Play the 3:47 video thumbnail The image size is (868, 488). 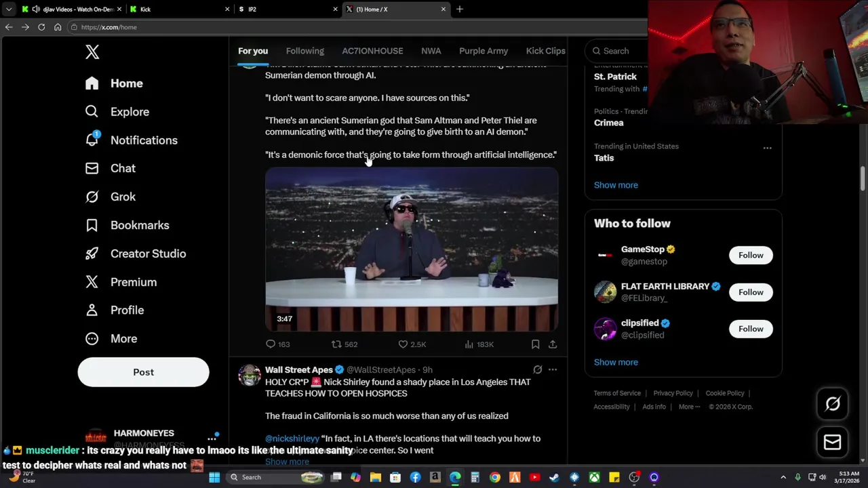click(412, 249)
